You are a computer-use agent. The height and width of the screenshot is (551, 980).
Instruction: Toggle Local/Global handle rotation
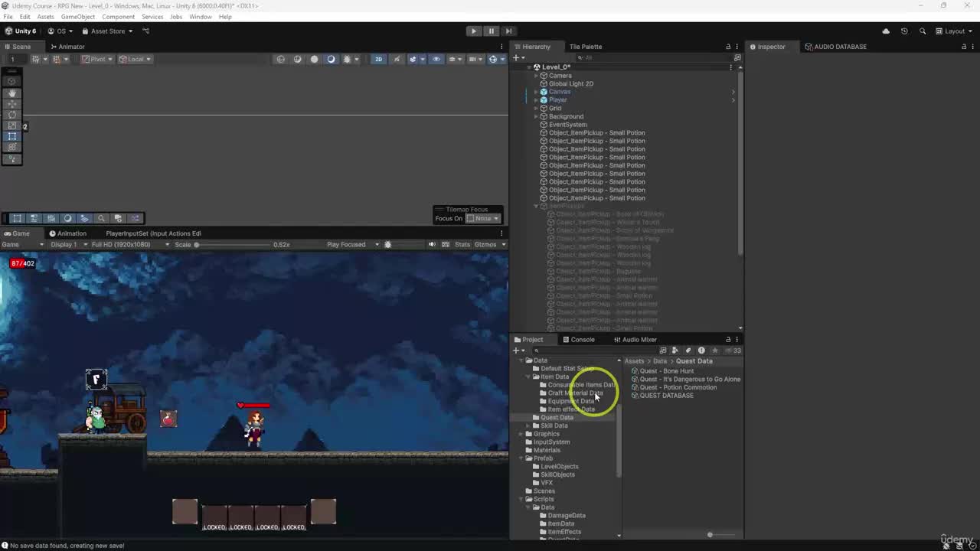(135, 59)
